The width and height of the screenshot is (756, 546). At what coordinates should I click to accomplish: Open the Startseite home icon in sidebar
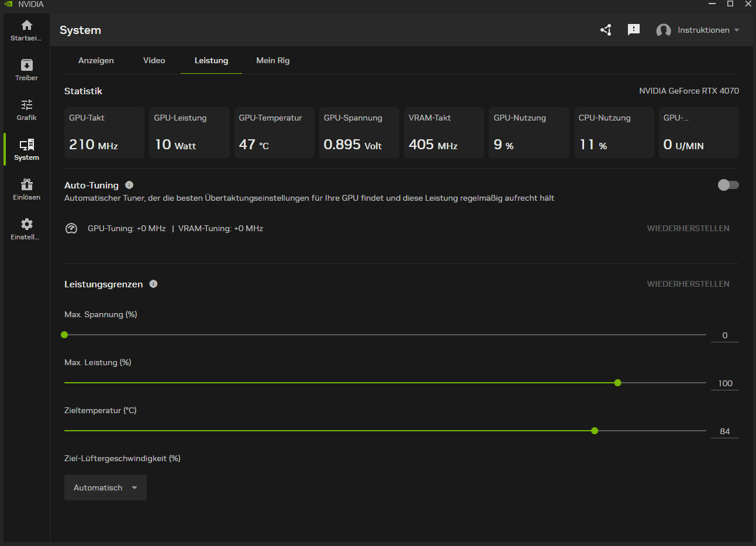pyautogui.click(x=26, y=26)
